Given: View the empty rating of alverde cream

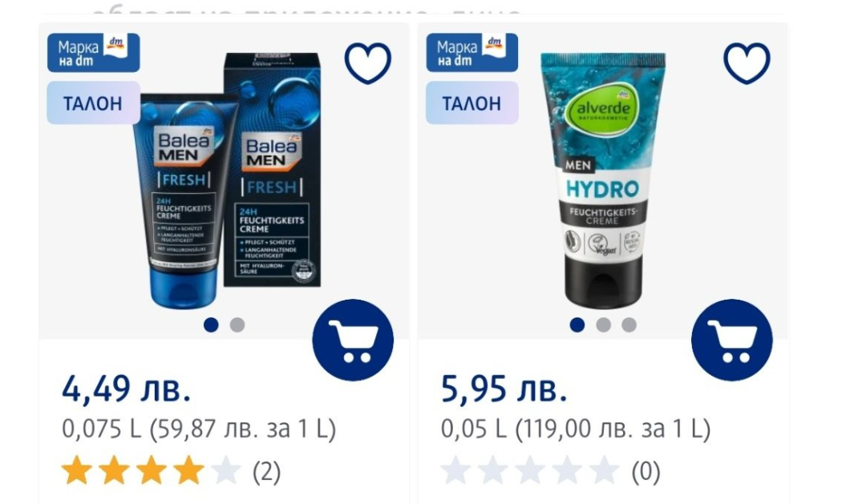Looking at the screenshot, I should point(530,471).
